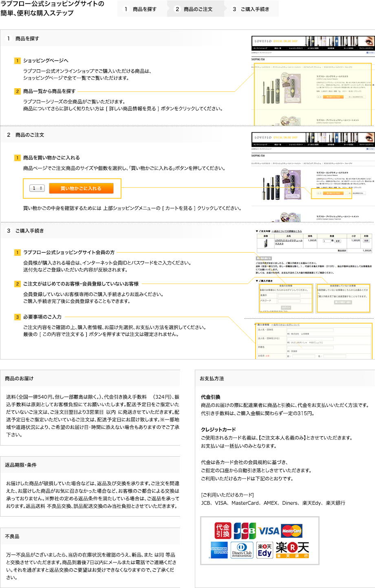
Task: Click the text mentioning [ この内容で注文する ] button
Action: click(x=101, y=334)
